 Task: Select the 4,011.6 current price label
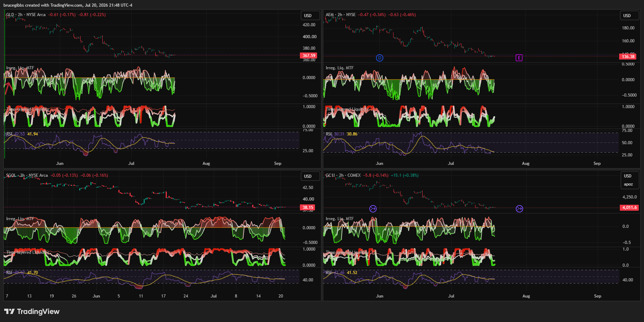629,208
